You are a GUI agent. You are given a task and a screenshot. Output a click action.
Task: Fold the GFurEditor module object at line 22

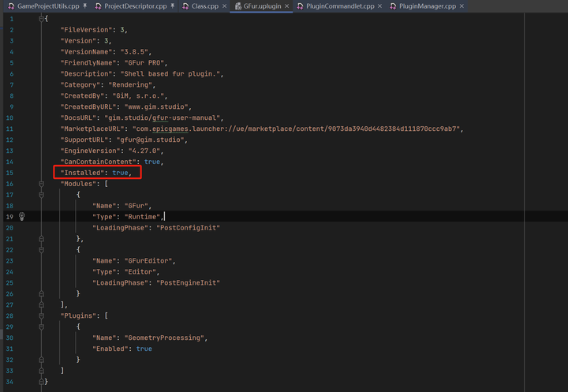coord(41,249)
